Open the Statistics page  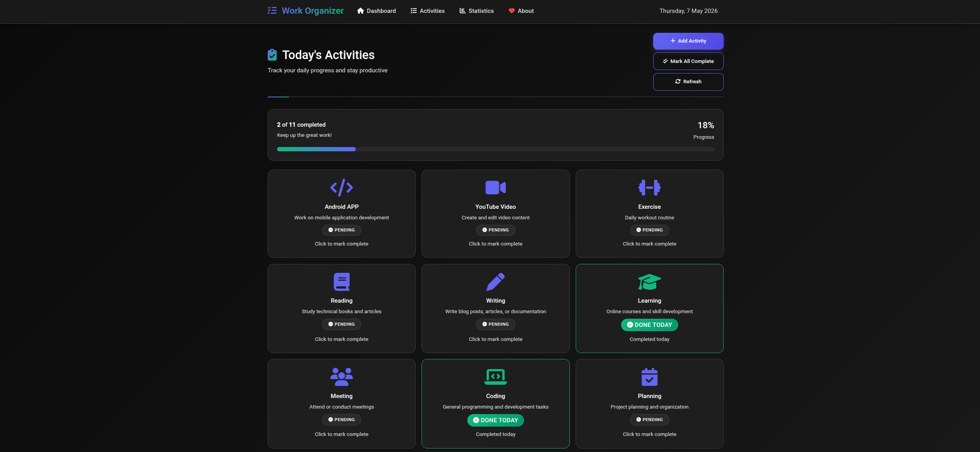point(476,11)
